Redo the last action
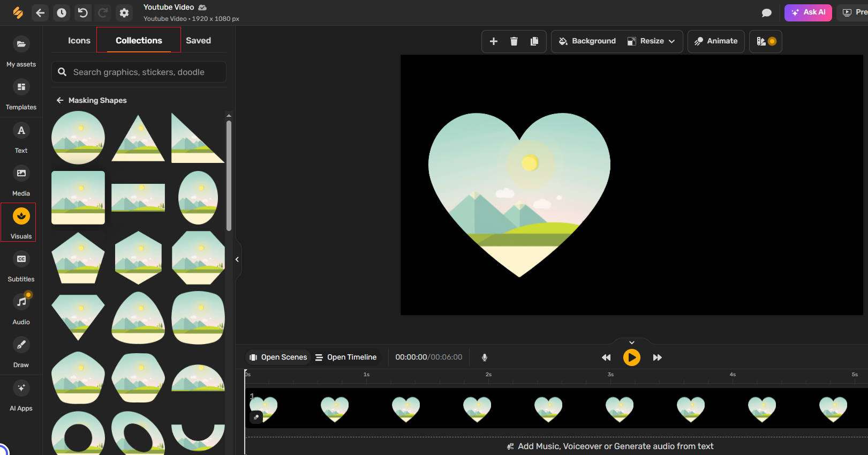This screenshot has height=455, width=868. click(103, 12)
